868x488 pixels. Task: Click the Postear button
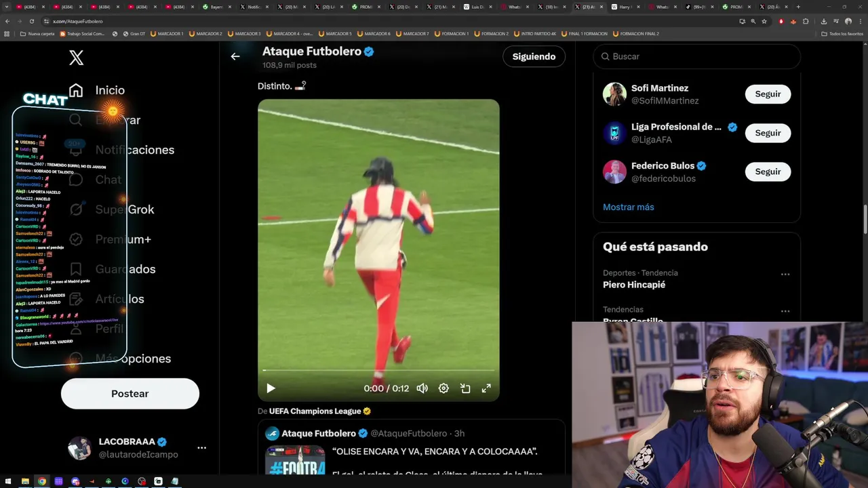point(130,394)
